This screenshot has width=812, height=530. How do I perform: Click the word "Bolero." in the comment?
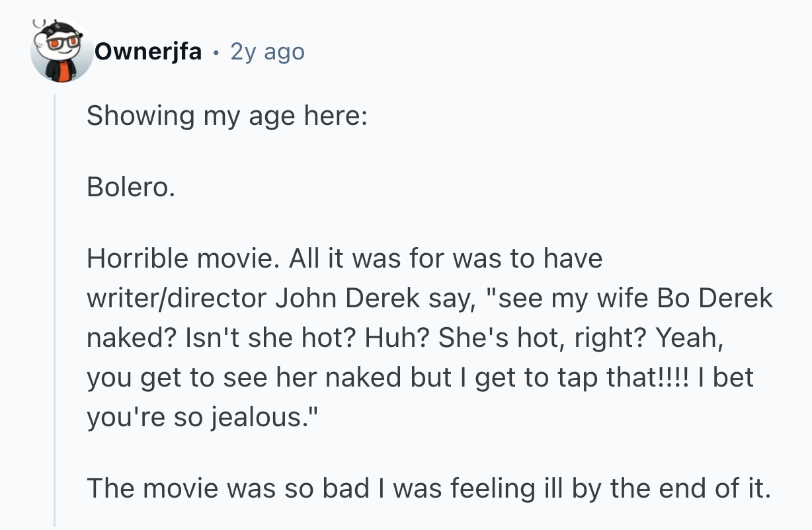(x=131, y=188)
